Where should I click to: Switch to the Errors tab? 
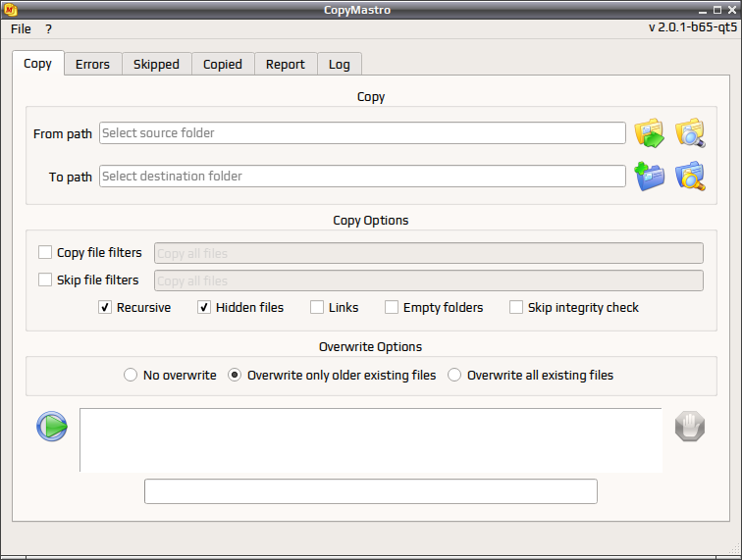[92, 64]
